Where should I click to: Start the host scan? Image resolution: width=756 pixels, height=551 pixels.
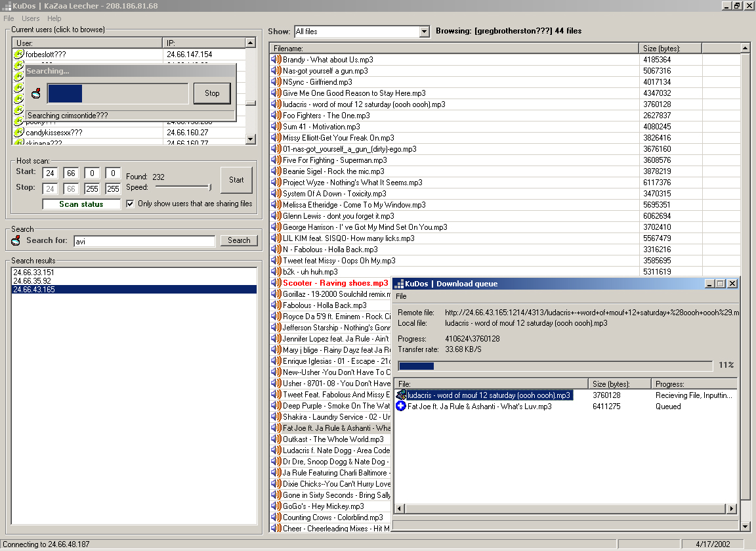pyautogui.click(x=236, y=179)
